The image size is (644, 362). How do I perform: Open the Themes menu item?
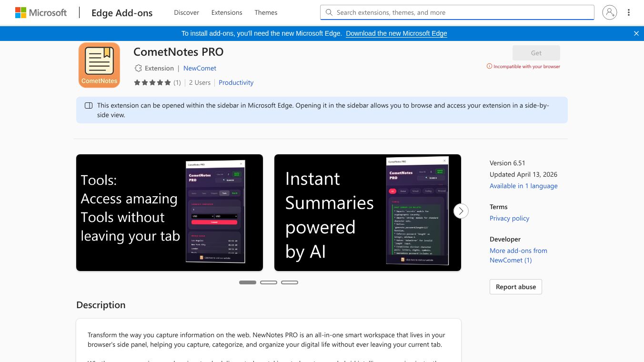point(266,12)
